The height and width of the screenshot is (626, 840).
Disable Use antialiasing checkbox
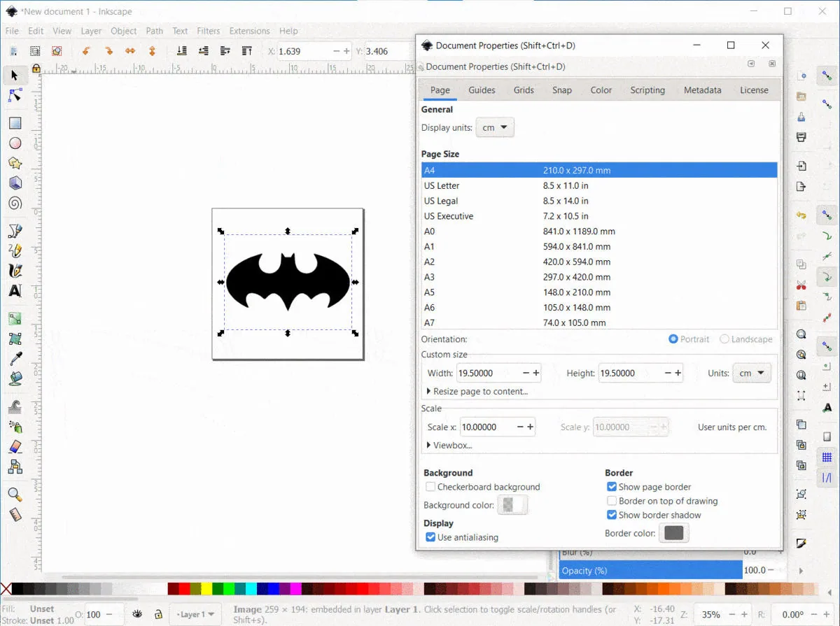pos(430,537)
